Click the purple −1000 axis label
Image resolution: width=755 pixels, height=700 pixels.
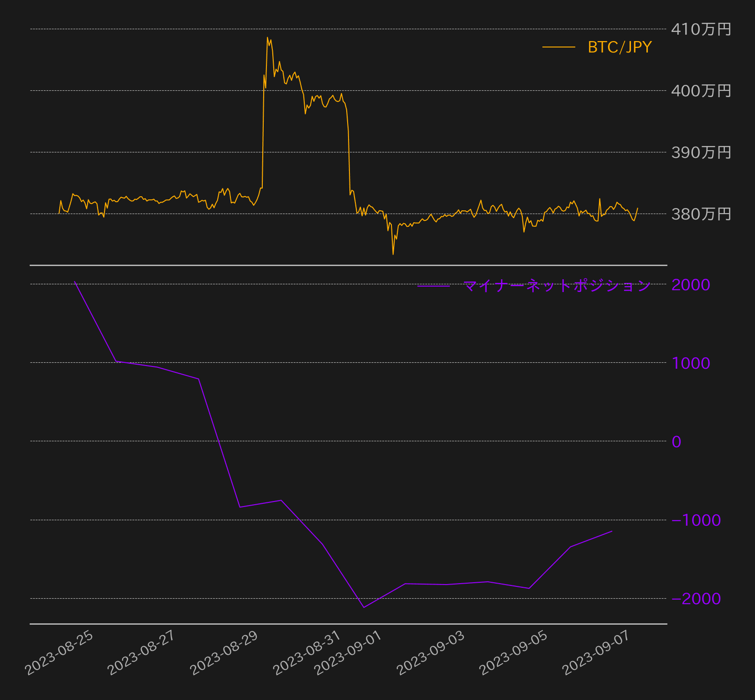(696, 520)
